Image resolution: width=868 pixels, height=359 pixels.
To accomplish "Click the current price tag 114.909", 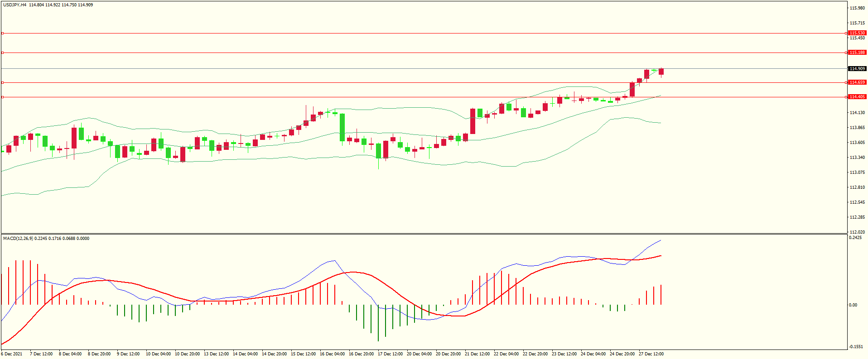I will 857,69.
